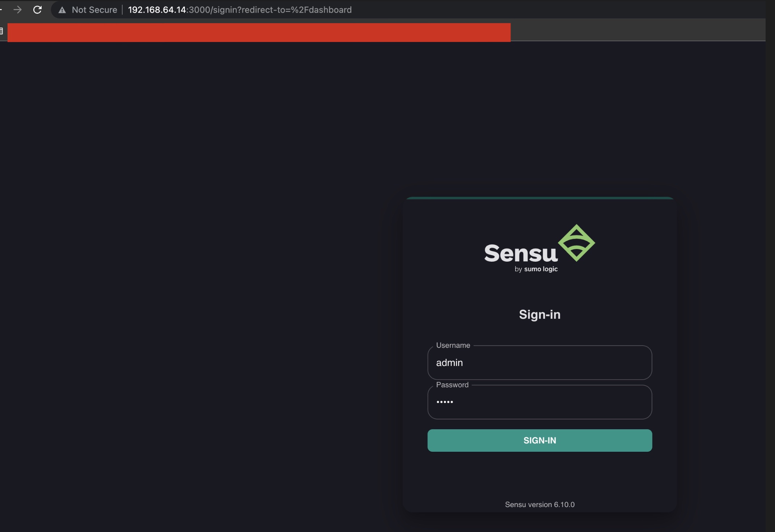Focus the Username input field
This screenshot has width=775, height=532.
[x=539, y=363]
